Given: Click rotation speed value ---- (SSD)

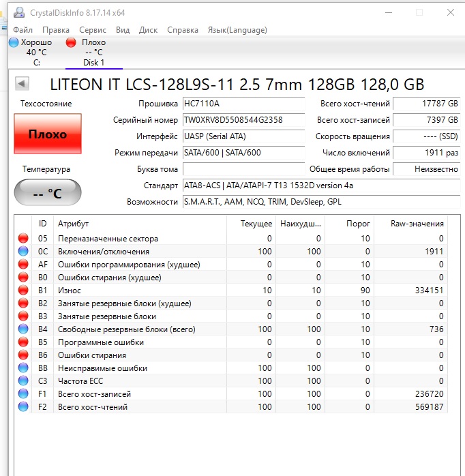Looking at the screenshot, I should pyautogui.click(x=426, y=136).
